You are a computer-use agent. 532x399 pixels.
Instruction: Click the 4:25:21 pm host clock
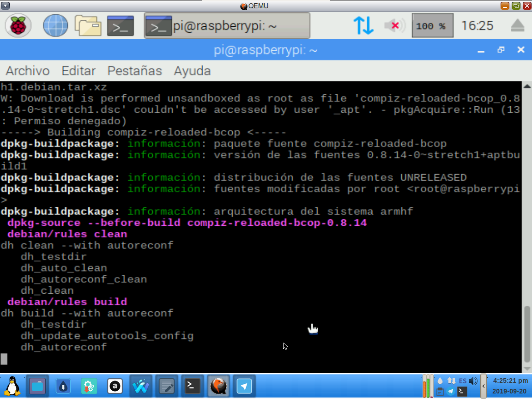pos(510,381)
